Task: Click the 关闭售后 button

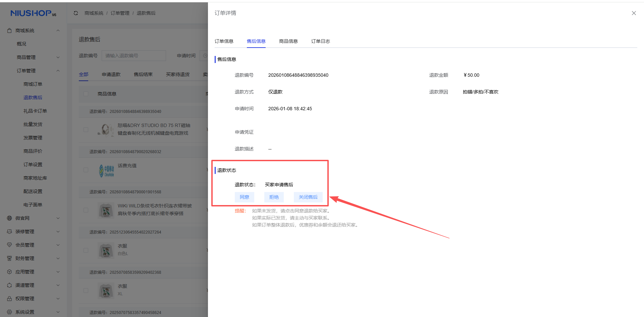Action: tap(308, 197)
